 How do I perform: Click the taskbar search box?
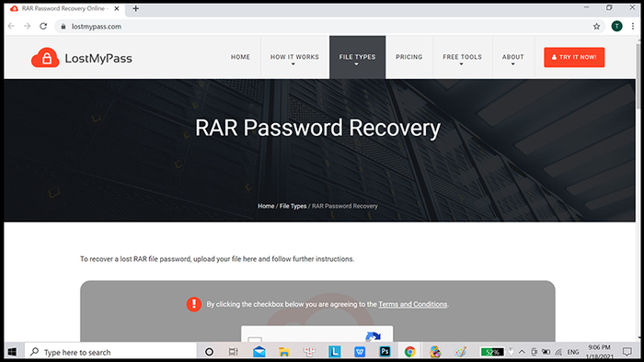(111, 352)
